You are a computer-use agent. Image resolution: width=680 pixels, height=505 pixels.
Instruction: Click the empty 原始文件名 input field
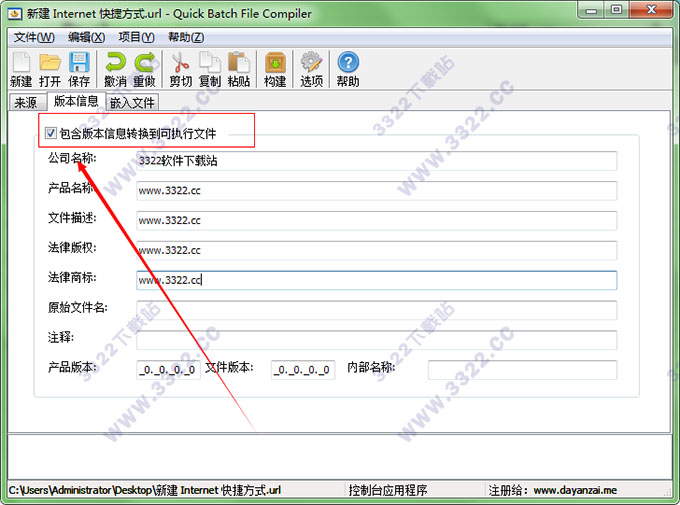[x=376, y=310]
